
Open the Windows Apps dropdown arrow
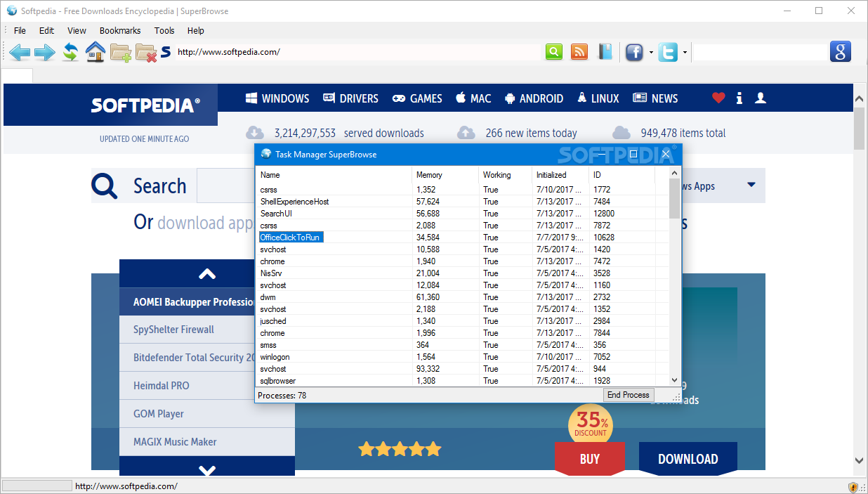[751, 186]
